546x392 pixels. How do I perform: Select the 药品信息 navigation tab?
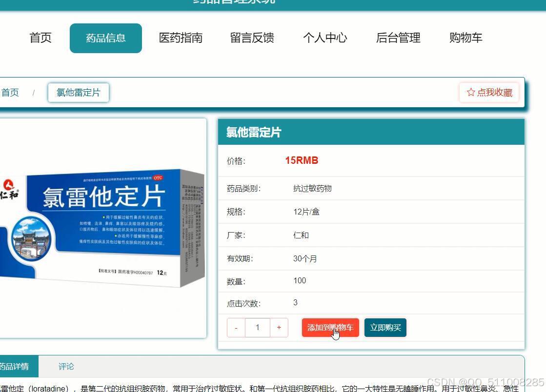pos(106,38)
